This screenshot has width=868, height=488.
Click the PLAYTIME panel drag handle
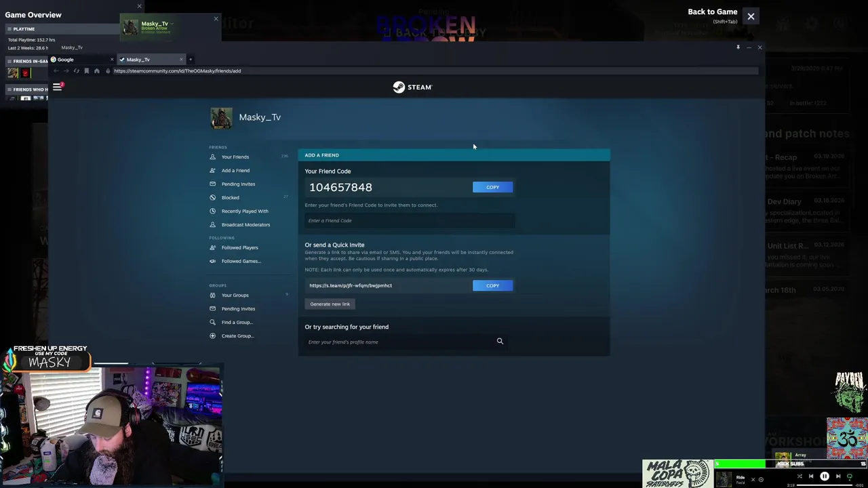tap(9, 29)
